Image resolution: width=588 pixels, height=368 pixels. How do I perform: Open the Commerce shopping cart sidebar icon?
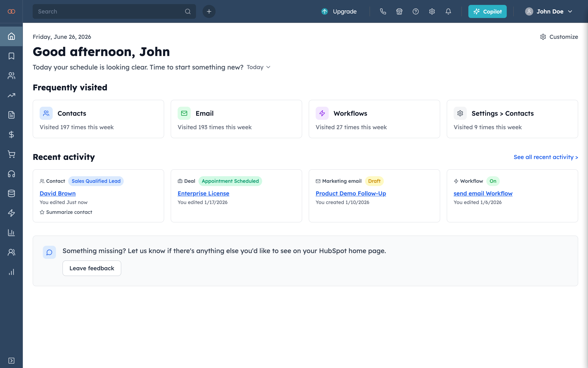11,154
